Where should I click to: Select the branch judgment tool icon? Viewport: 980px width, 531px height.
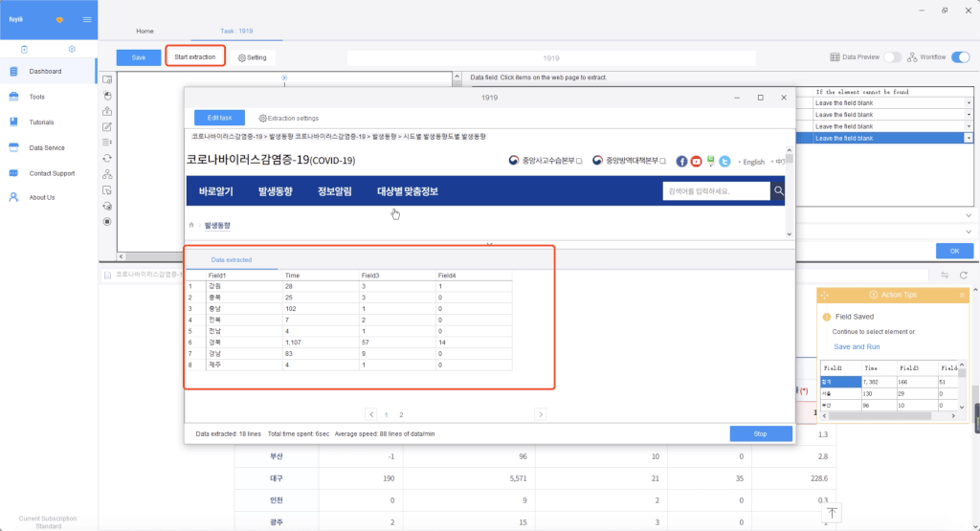[x=107, y=174]
